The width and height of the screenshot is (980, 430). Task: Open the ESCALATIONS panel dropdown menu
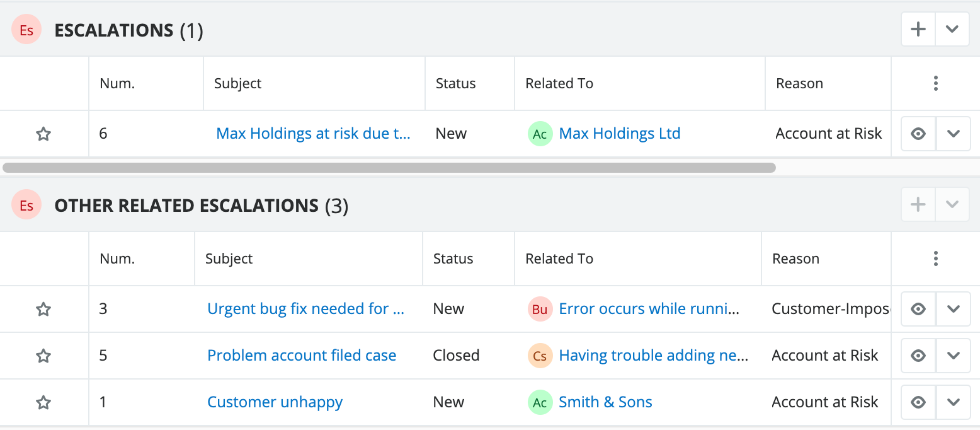[952, 29]
